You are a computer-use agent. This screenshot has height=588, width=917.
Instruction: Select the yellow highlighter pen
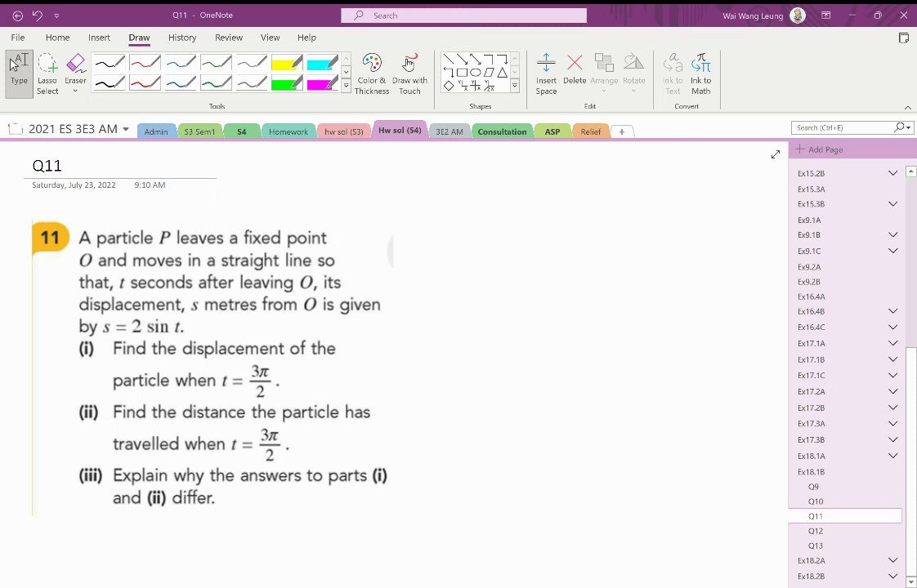pos(287,63)
